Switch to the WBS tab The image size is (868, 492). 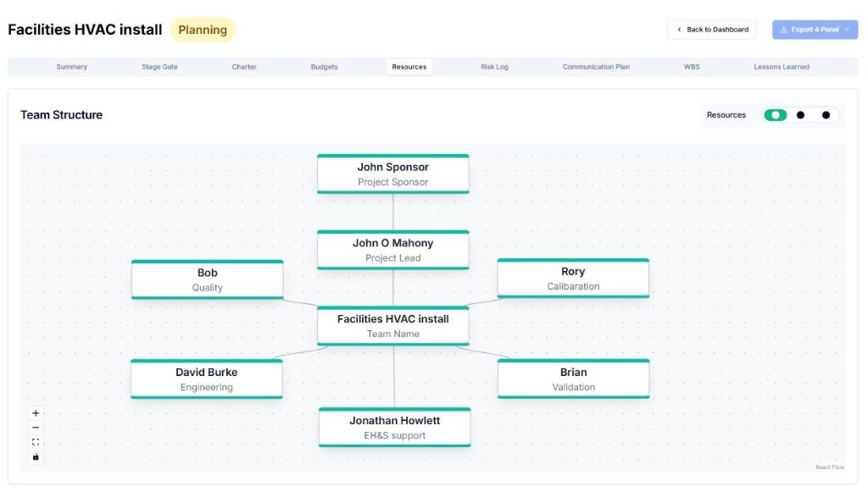690,66
